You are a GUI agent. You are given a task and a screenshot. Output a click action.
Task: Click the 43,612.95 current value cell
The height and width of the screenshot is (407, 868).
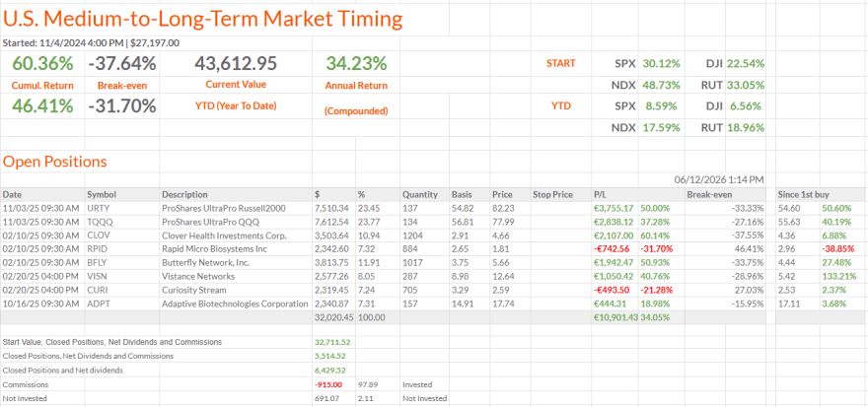click(236, 64)
